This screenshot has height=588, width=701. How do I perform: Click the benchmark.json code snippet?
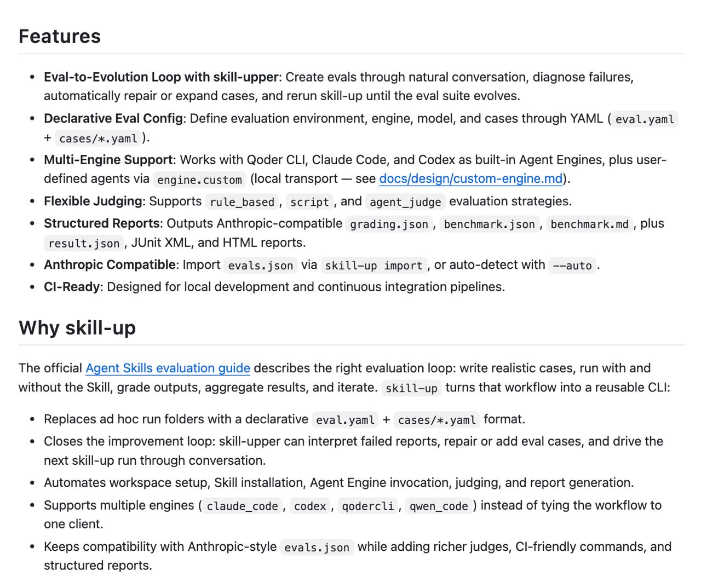coord(489,224)
